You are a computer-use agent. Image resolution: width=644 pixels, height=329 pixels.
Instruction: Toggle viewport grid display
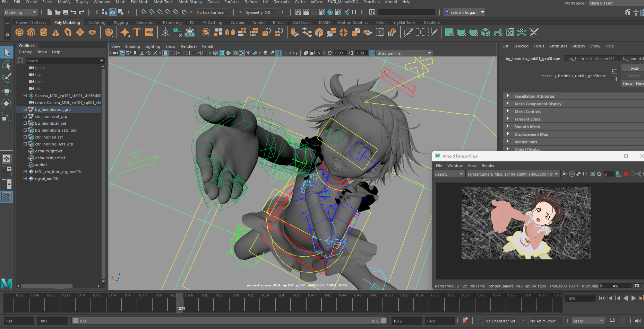(165, 53)
